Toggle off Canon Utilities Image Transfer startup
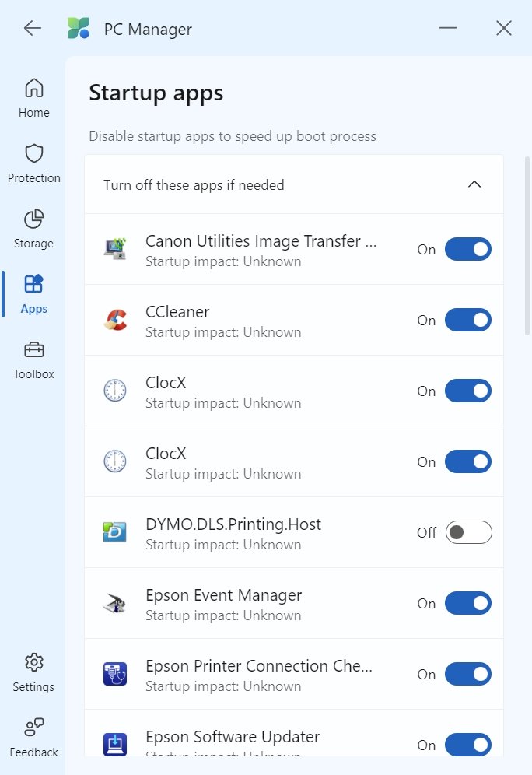Viewport: 532px width, 775px height. click(467, 249)
